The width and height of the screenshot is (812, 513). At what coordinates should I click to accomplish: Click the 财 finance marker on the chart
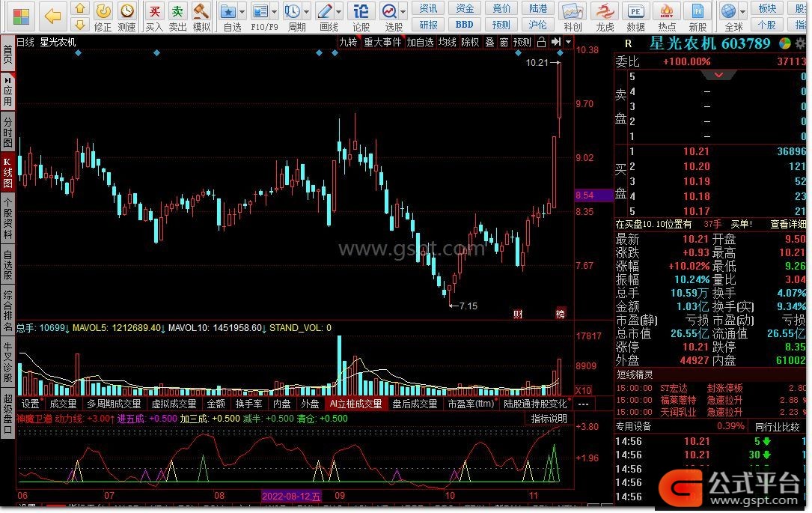click(518, 314)
